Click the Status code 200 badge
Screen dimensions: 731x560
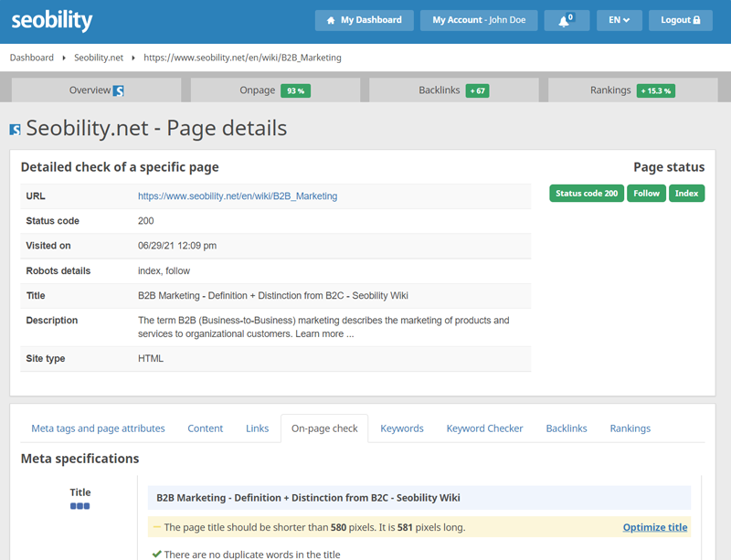pyautogui.click(x=586, y=194)
